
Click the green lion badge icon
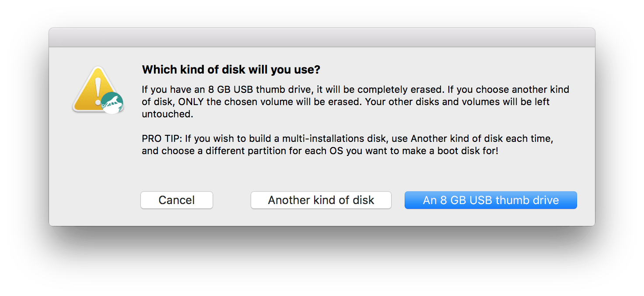pos(112,103)
